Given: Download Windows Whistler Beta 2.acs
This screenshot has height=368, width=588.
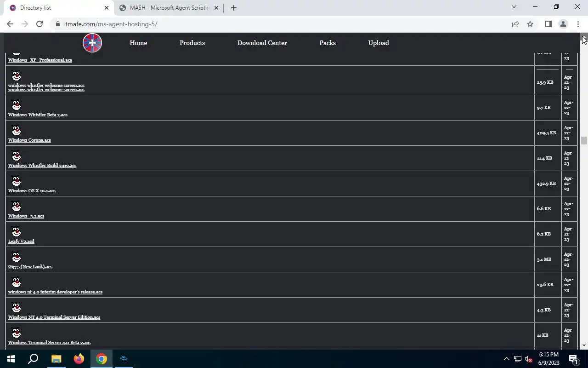Looking at the screenshot, I should tap(38, 115).
